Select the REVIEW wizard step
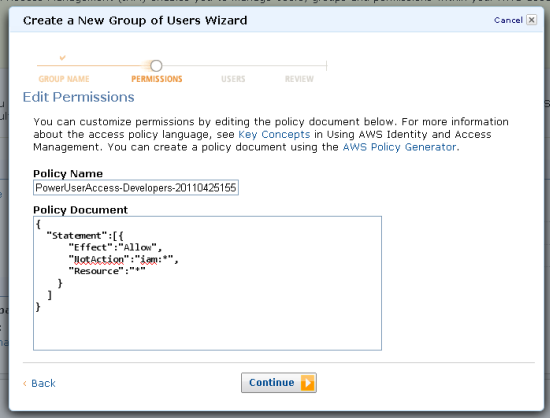The image size is (550, 418). point(299,79)
